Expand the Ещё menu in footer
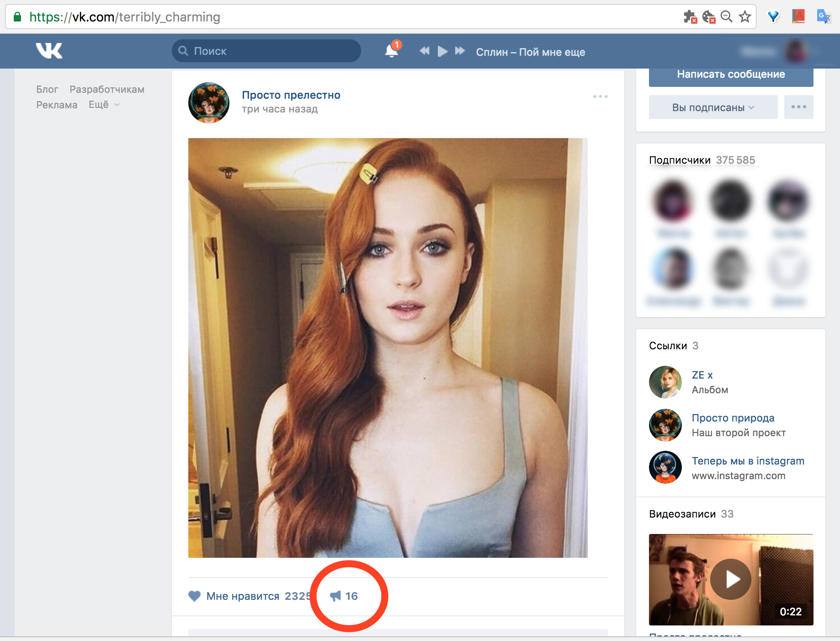840x641 pixels. (104, 105)
